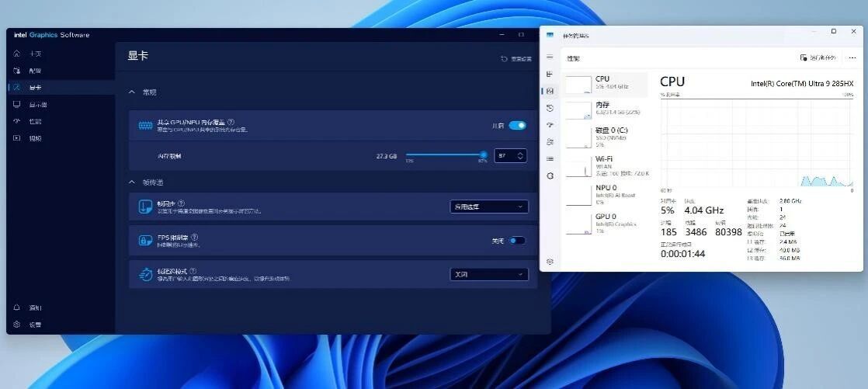Click the 80398 handles count

click(x=728, y=232)
